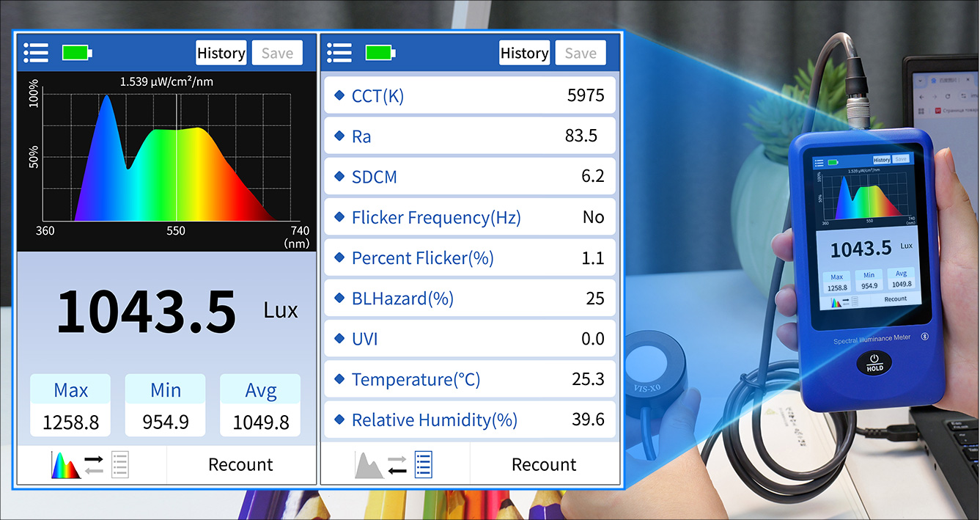Click the colored spectrum icon in the left bottom bar

pos(65,465)
